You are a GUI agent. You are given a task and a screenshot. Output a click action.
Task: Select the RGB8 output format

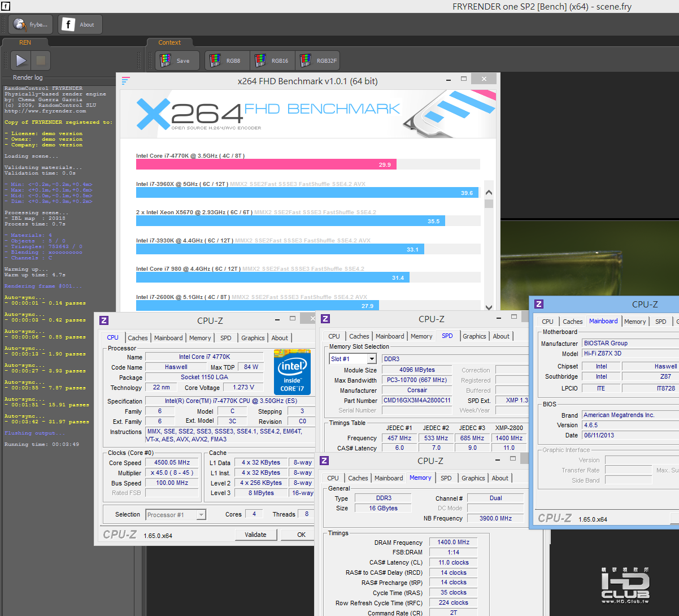[227, 60]
